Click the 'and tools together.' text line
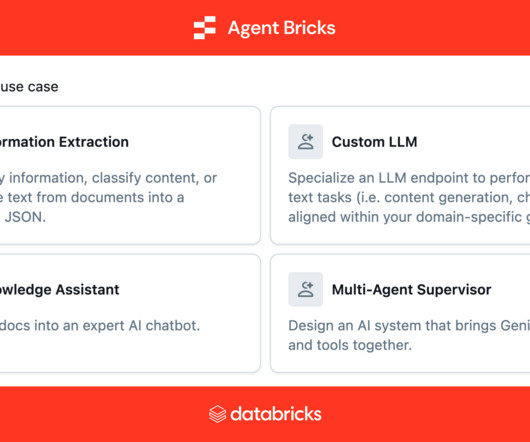The image size is (530, 442). (350, 345)
